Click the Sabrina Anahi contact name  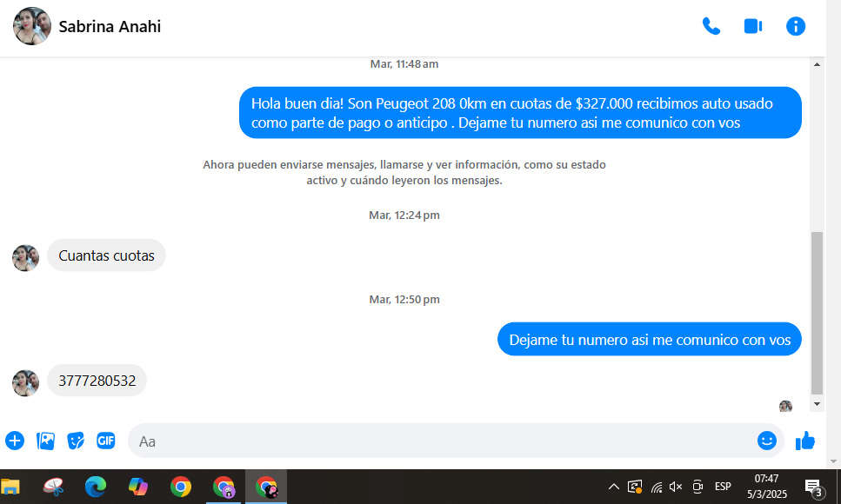pyautogui.click(x=110, y=27)
